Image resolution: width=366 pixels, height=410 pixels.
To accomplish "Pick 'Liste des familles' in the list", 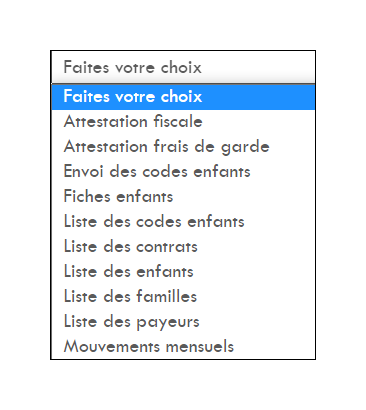I will (x=183, y=297).
